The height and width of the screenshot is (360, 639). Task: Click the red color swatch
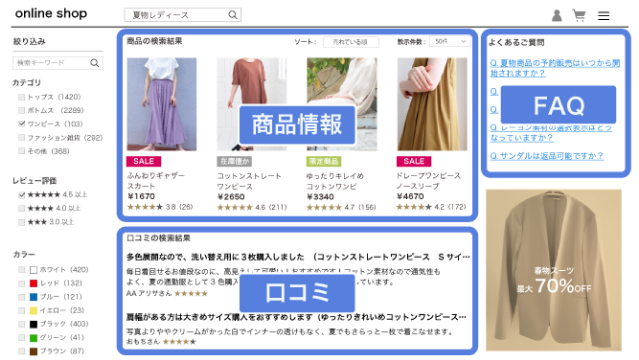point(33,283)
